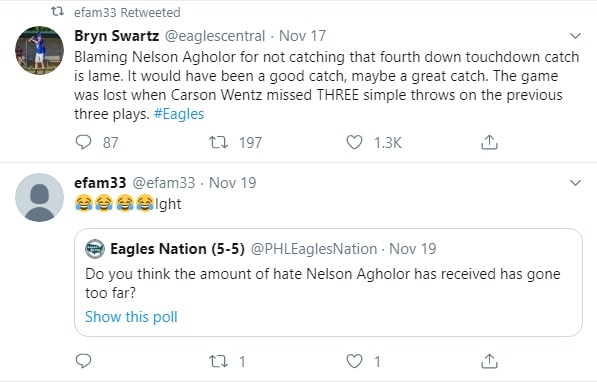Reply to Bryn Swartz's tweet

pyautogui.click(x=83, y=142)
